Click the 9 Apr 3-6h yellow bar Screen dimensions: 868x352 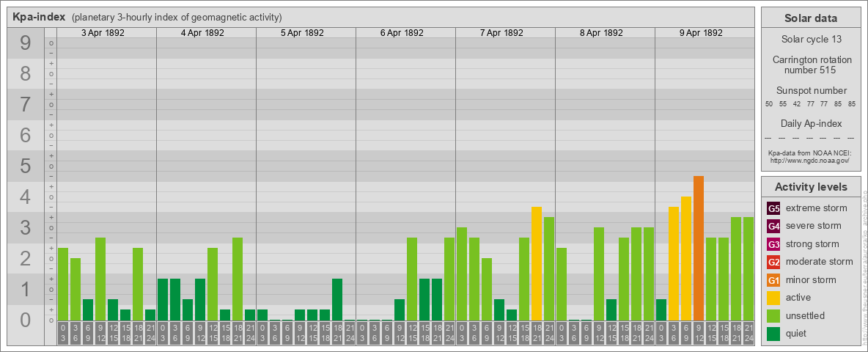pyautogui.click(x=674, y=263)
